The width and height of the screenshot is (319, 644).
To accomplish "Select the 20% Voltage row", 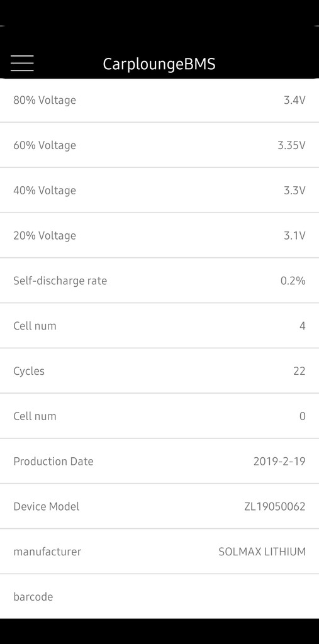I will click(x=160, y=235).
